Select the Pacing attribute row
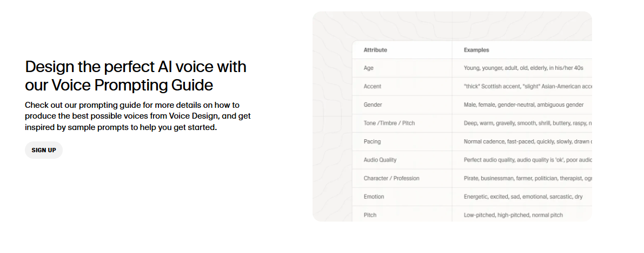Image resolution: width=644 pixels, height=253 pixels. click(472, 141)
